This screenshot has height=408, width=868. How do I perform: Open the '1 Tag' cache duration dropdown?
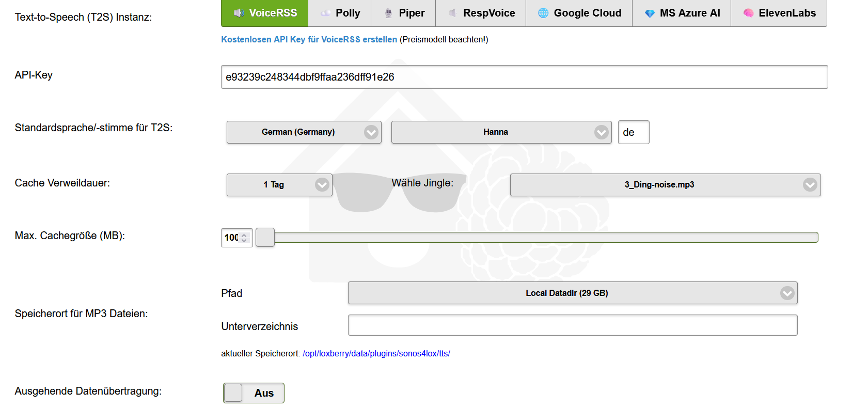click(279, 185)
